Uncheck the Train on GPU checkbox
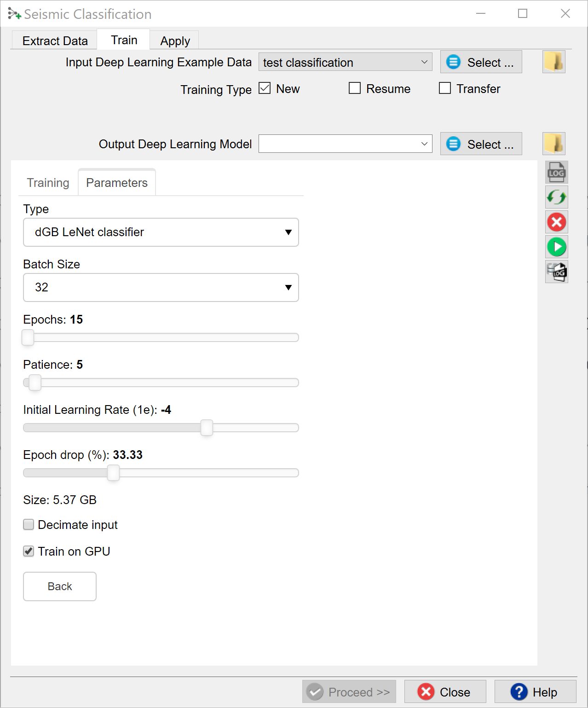Image resolution: width=588 pixels, height=708 pixels. [x=29, y=551]
